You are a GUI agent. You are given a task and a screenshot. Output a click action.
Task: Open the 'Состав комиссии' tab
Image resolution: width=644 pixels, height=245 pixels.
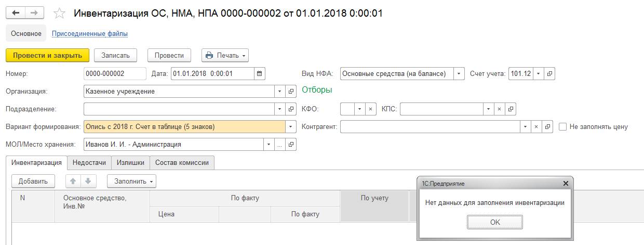[182, 163]
